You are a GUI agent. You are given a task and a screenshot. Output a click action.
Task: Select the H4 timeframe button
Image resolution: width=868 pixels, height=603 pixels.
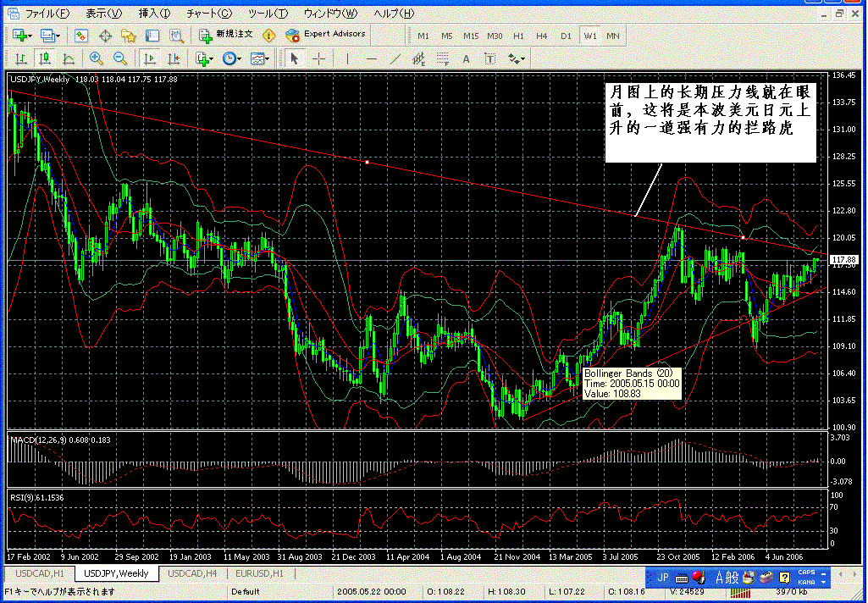[542, 36]
